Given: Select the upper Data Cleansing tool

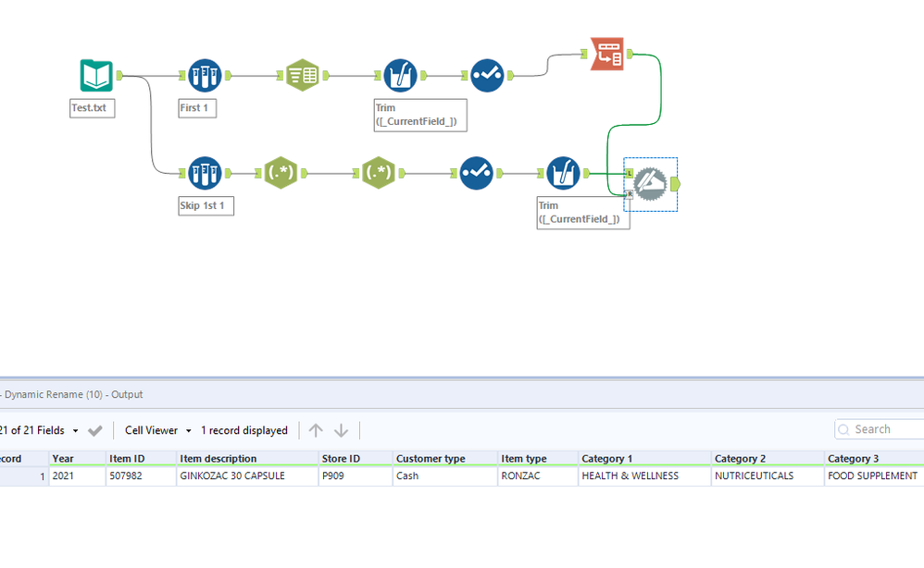Looking at the screenshot, I should (x=400, y=75).
